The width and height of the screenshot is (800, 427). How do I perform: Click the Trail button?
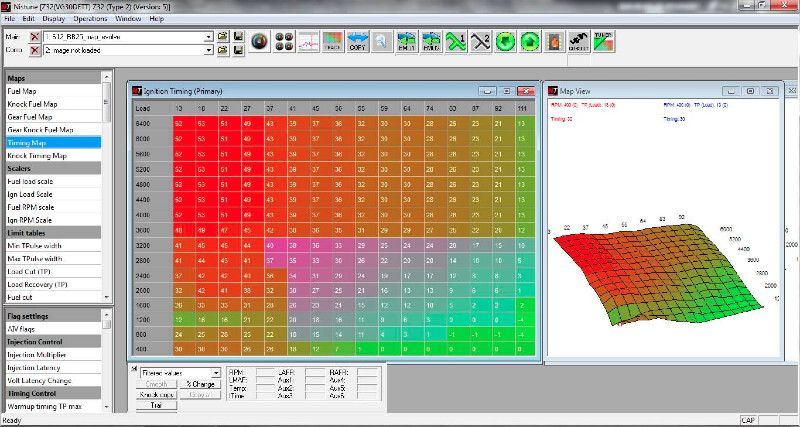click(x=157, y=406)
